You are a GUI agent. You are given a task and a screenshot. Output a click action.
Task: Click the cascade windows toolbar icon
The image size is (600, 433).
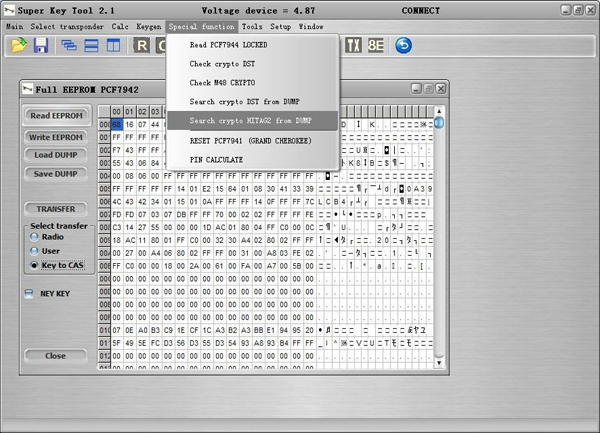point(69,45)
